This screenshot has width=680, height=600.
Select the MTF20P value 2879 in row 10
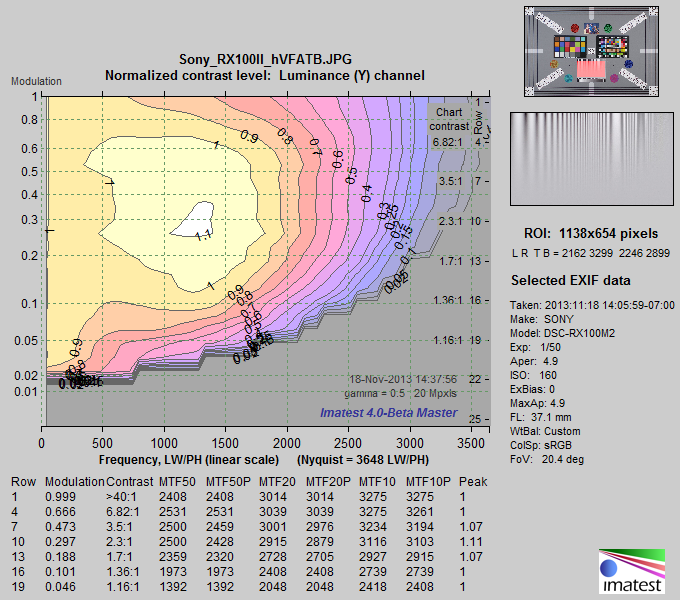pos(320,542)
